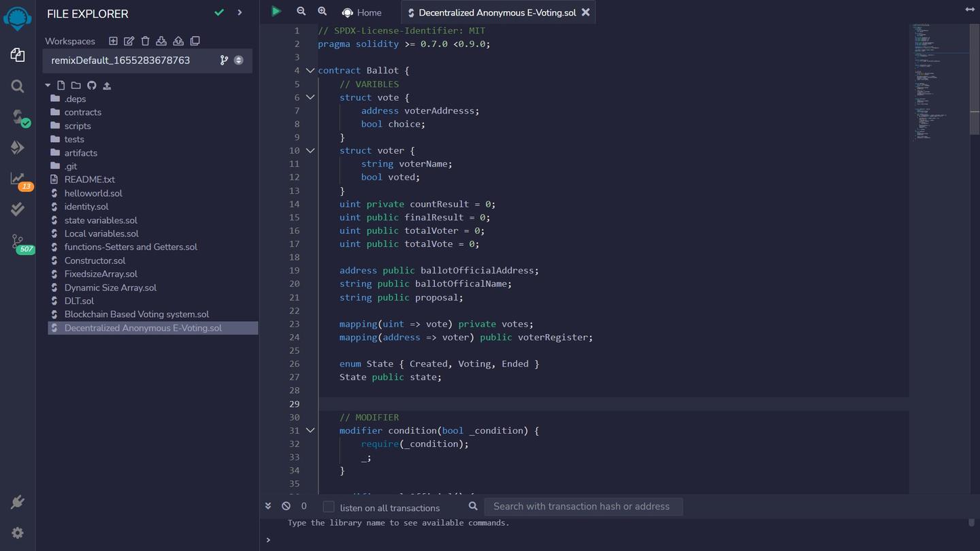Fold struct voter block at line 10
The height and width of the screenshot is (551, 980).
310,150
